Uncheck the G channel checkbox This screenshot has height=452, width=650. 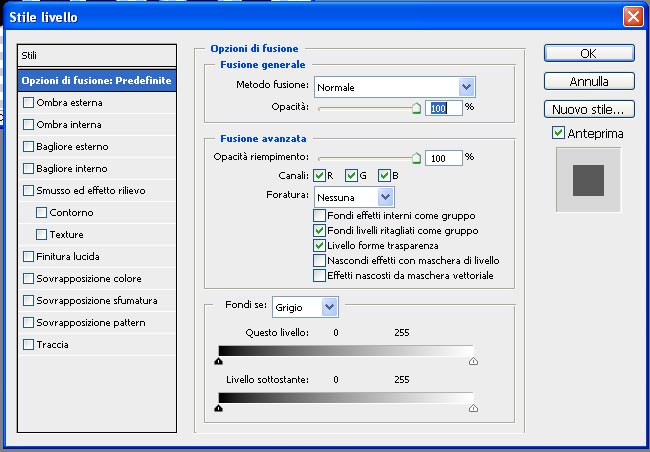(x=351, y=175)
